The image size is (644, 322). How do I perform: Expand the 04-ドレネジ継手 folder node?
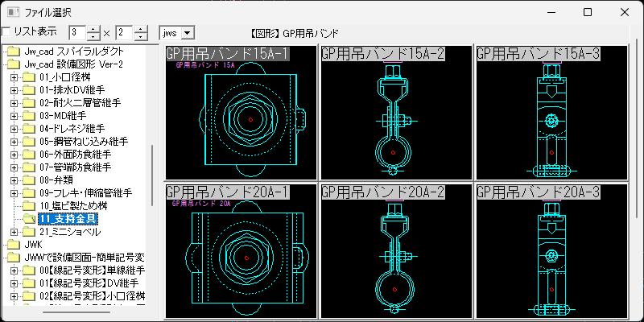click(14, 129)
